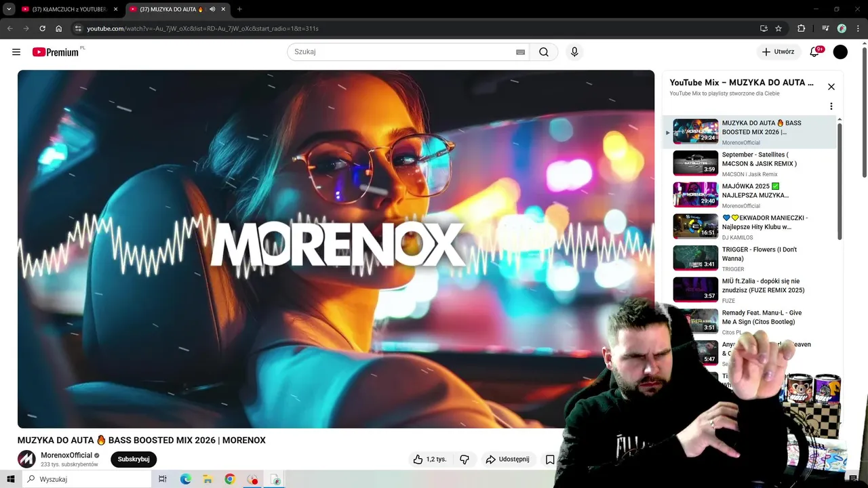Open EKWADOR MANIECZKI playlist entry
This screenshot has width=868, height=488.
tap(749, 227)
